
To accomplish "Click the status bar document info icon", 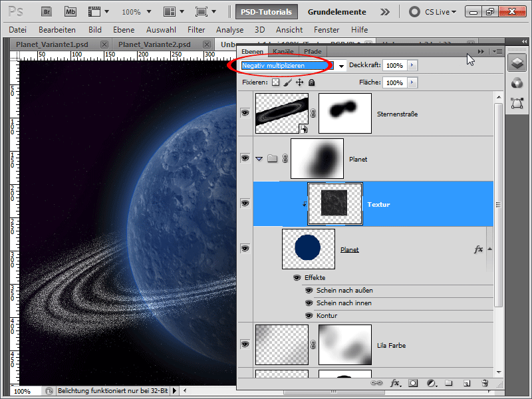I will (49, 391).
